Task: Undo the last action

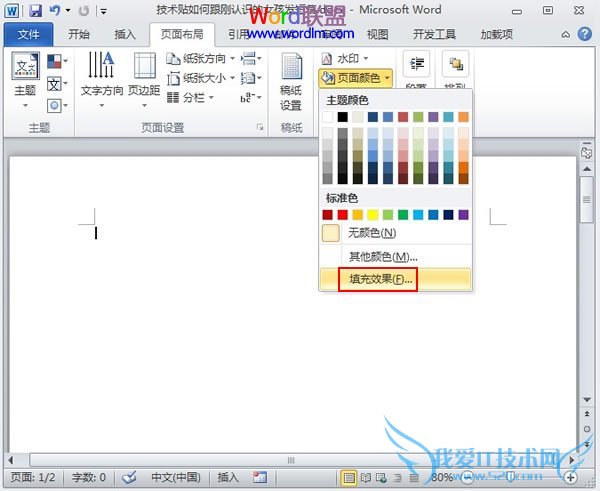Action: (x=55, y=10)
